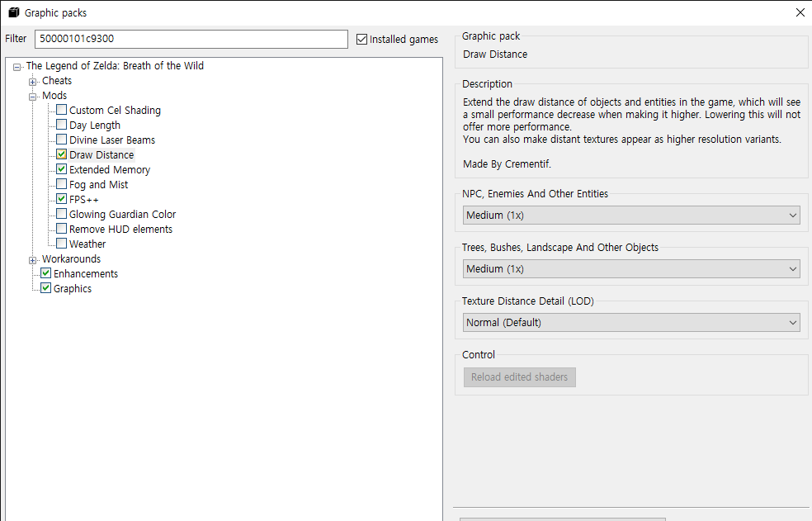Select the Cheats tree label
This screenshot has height=521, width=812.
tap(57, 81)
